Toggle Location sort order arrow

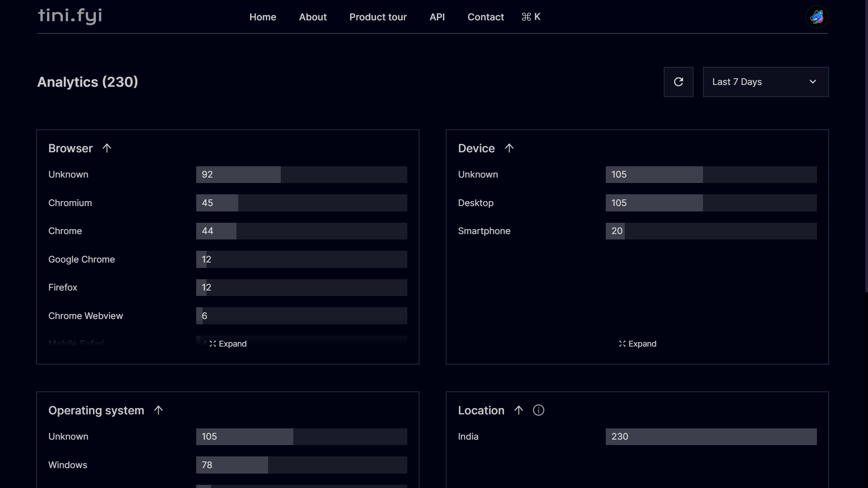519,410
